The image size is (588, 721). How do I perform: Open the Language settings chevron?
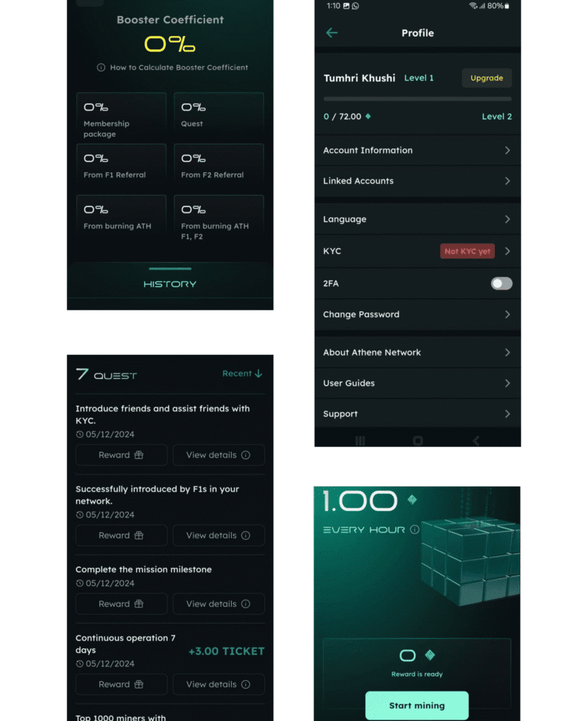(506, 219)
